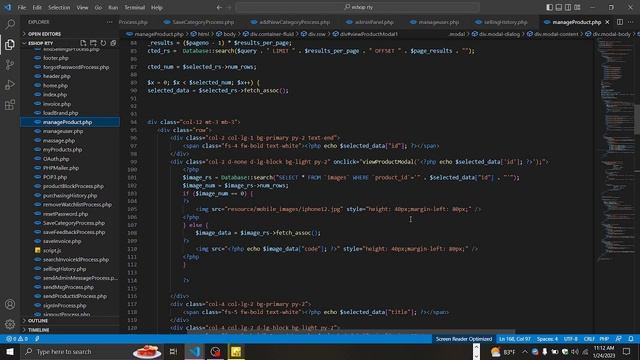The image size is (640, 360).
Task: Open the File menu
Action: coord(22,7)
